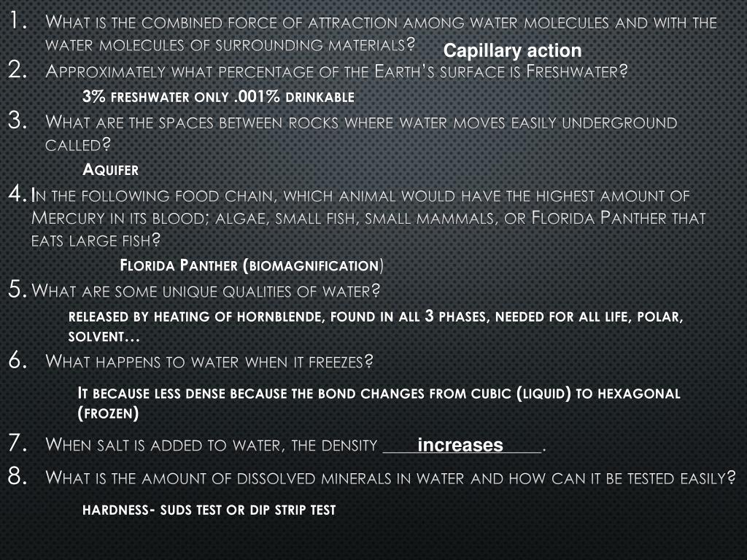Click question 7 about salt added to water
Screen dimensions: 747x560
295,445
